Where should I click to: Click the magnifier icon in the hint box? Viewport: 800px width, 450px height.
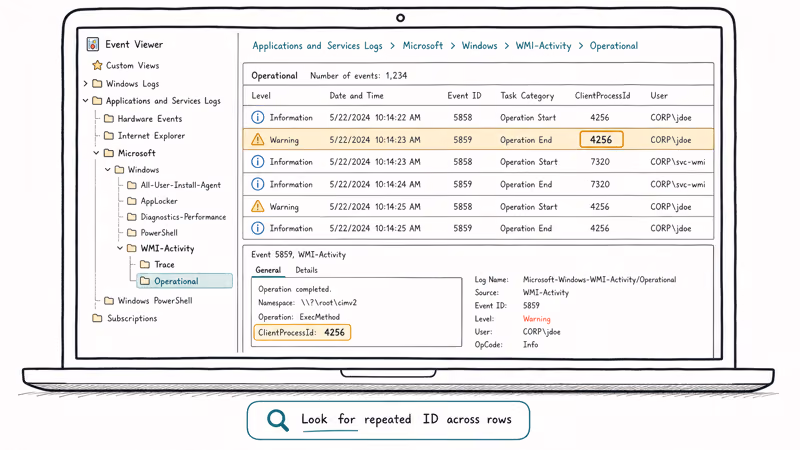click(x=278, y=420)
